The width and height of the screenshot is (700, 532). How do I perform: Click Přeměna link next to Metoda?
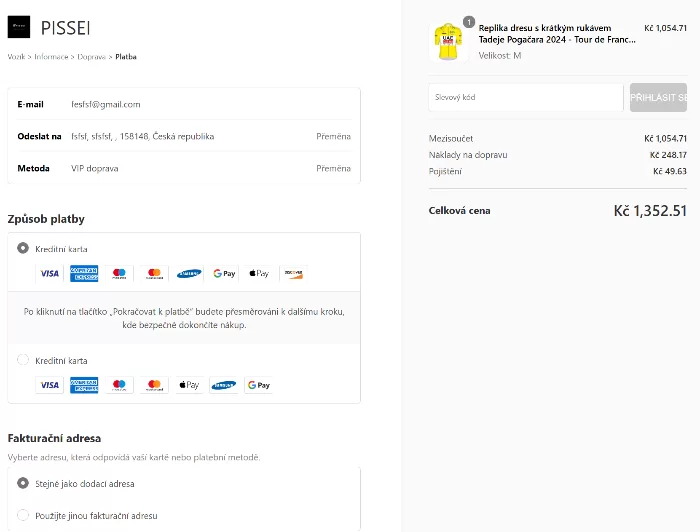[333, 168]
